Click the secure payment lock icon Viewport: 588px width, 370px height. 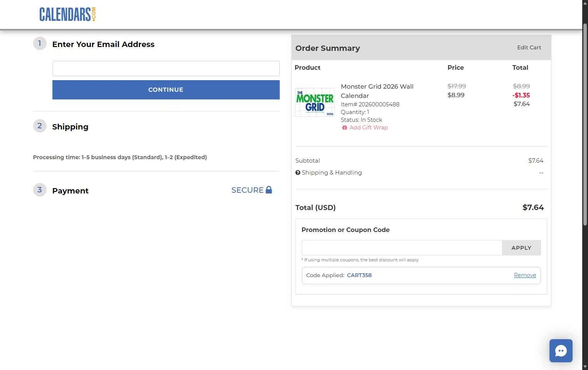[269, 190]
